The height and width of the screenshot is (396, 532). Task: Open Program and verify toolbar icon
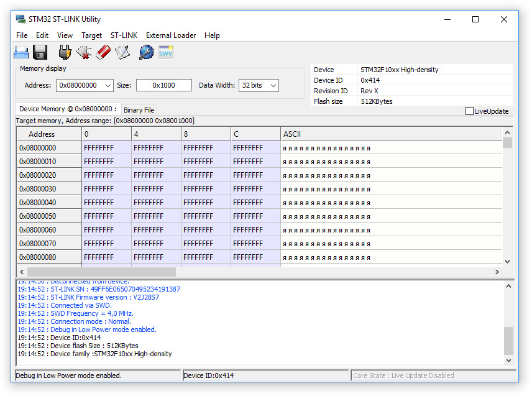click(122, 52)
